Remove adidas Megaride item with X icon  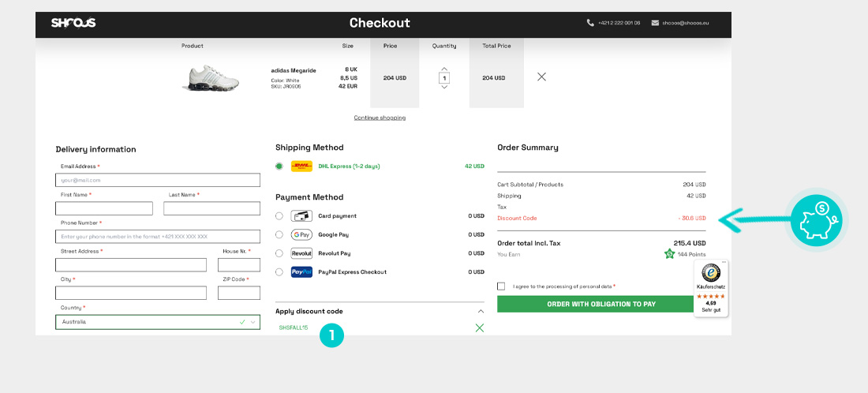[541, 77]
